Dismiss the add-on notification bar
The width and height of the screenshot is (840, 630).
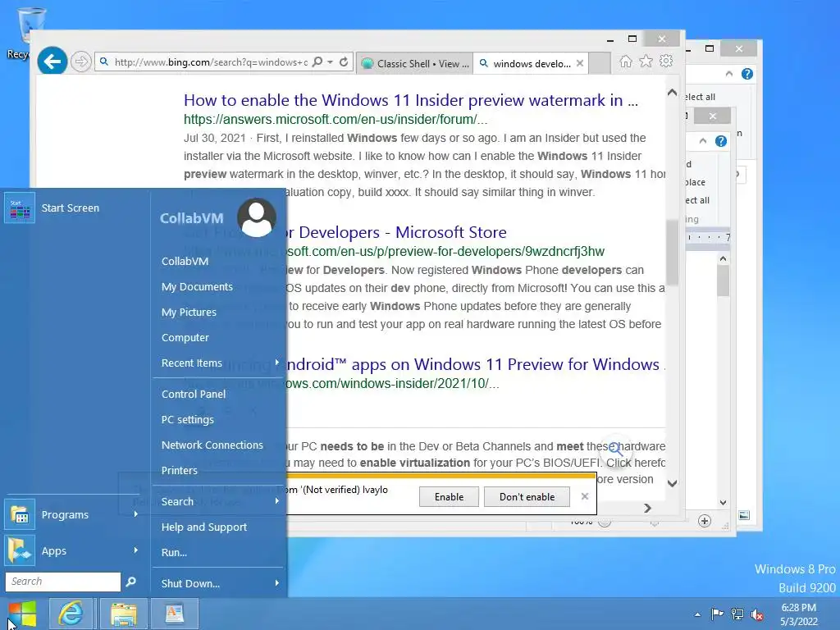(x=584, y=496)
